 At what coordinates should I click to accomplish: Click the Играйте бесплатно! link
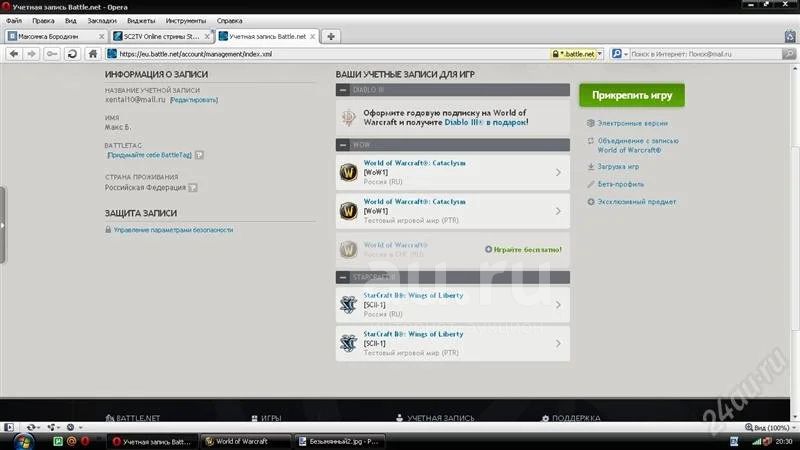coord(528,249)
